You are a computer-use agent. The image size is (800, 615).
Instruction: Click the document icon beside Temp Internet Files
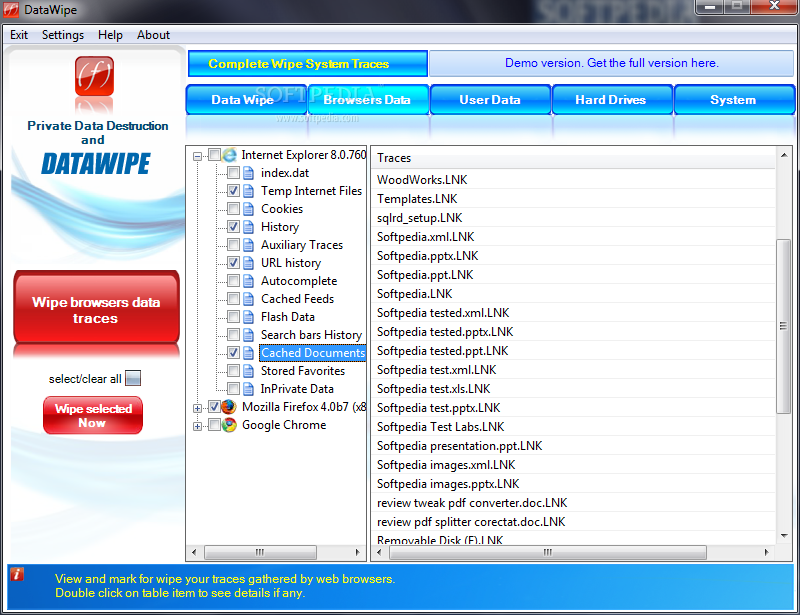[x=248, y=191]
